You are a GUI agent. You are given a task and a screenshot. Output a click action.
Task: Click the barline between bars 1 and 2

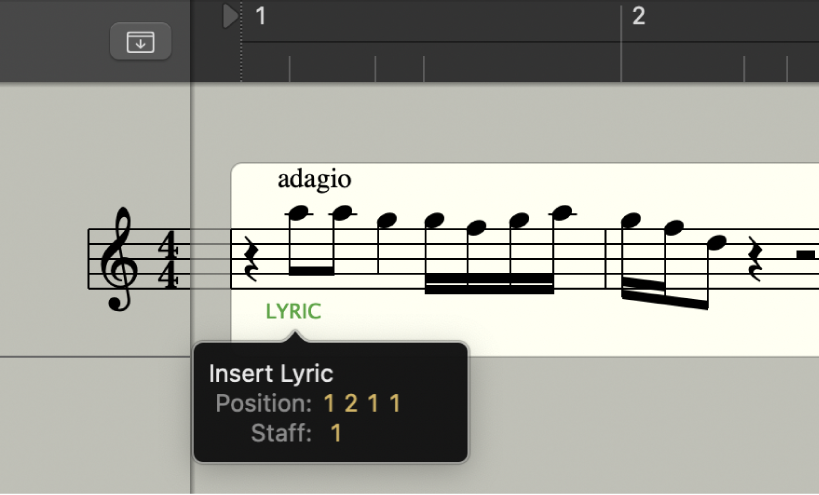(607, 259)
